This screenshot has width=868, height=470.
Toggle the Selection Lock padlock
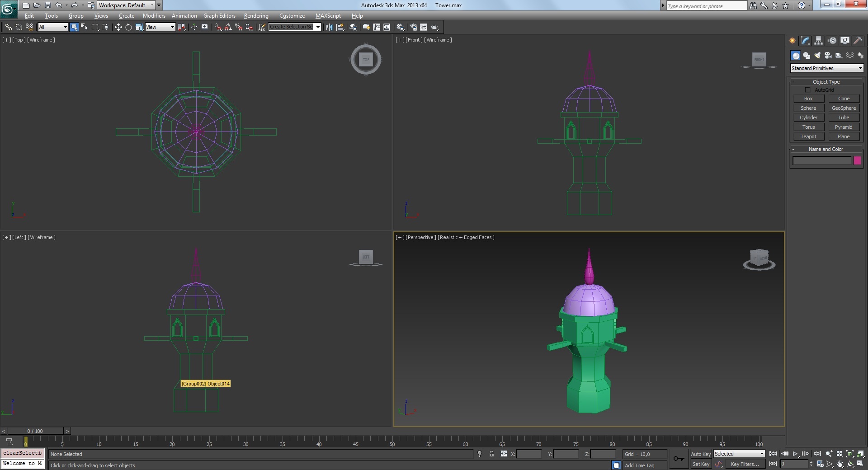tap(491, 454)
